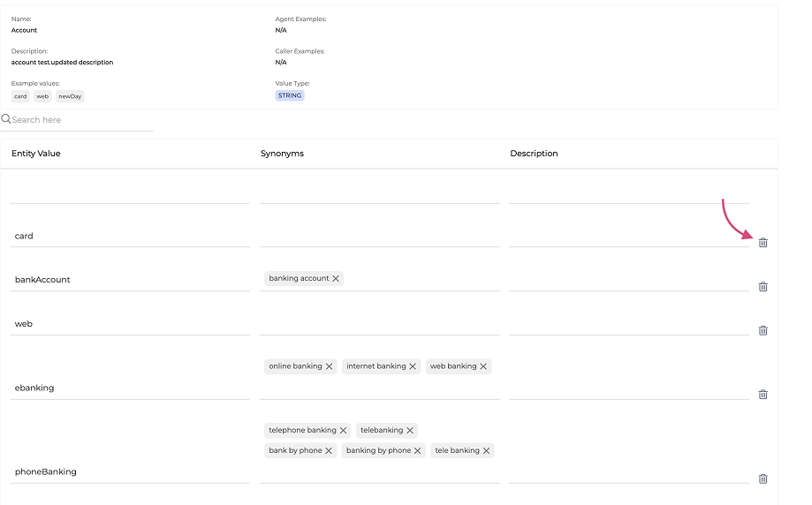Remove the 'banking account' synonym
This screenshot has height=505, width=812.
[336, 279]
